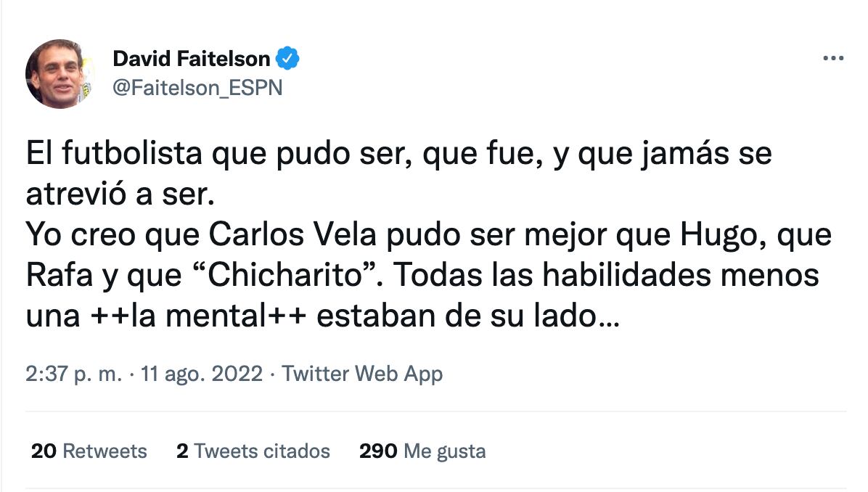Click the retweet count number 20
868x492 pixels.
(x=44, y=451)
